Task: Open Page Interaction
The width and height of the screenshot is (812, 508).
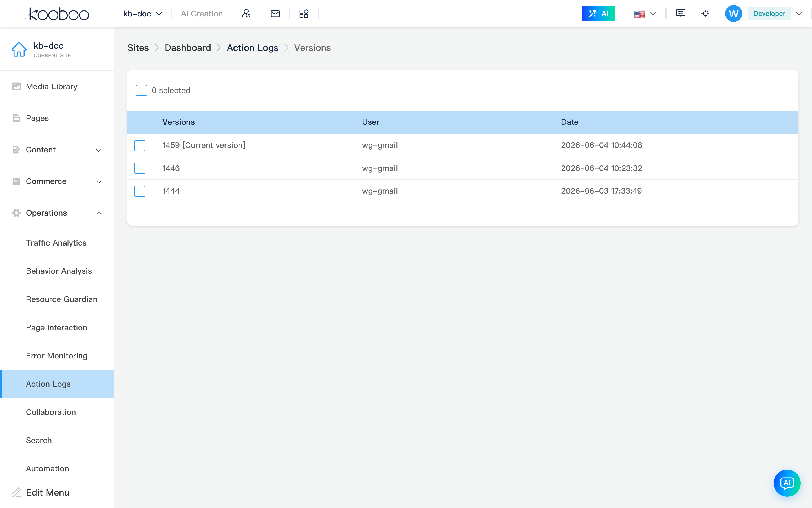Action: [56, 327]
